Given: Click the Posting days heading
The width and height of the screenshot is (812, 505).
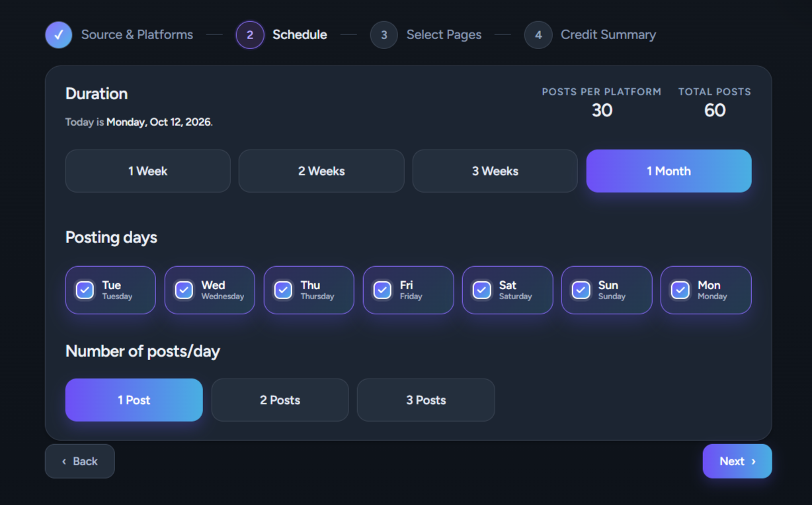Looking at the screenshot, I should click(111, 238).
